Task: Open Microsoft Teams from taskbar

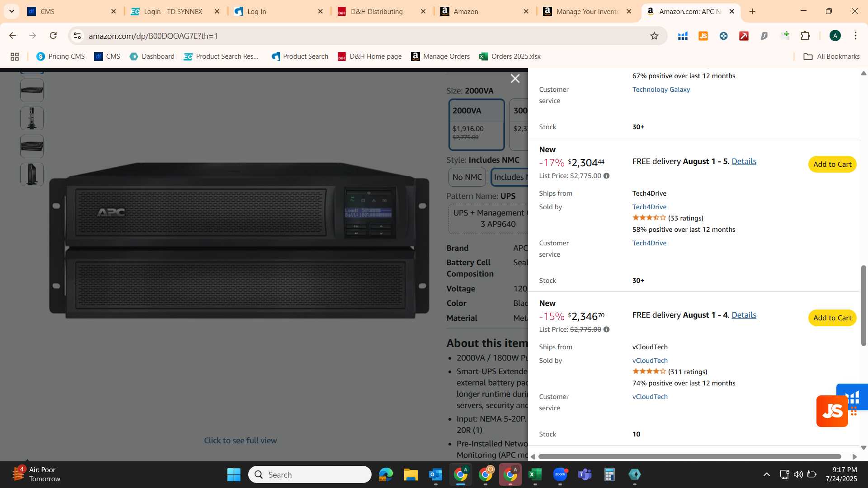Action: pos(585,474)
